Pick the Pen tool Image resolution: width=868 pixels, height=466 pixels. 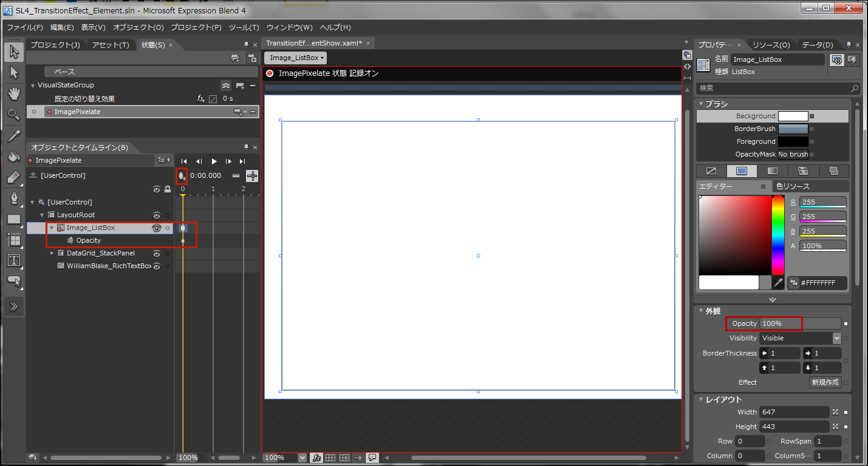pos(14,198)
